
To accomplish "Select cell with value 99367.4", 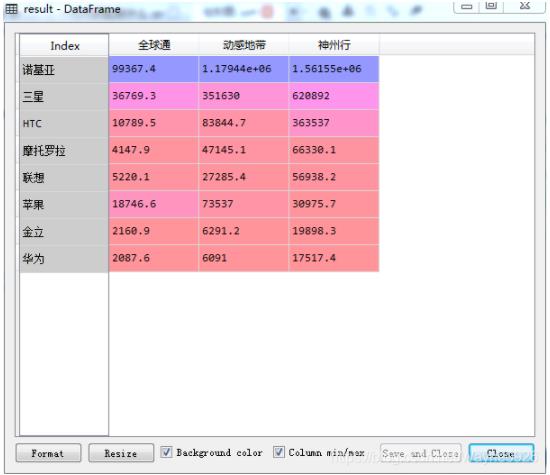I will pos(154,69).
